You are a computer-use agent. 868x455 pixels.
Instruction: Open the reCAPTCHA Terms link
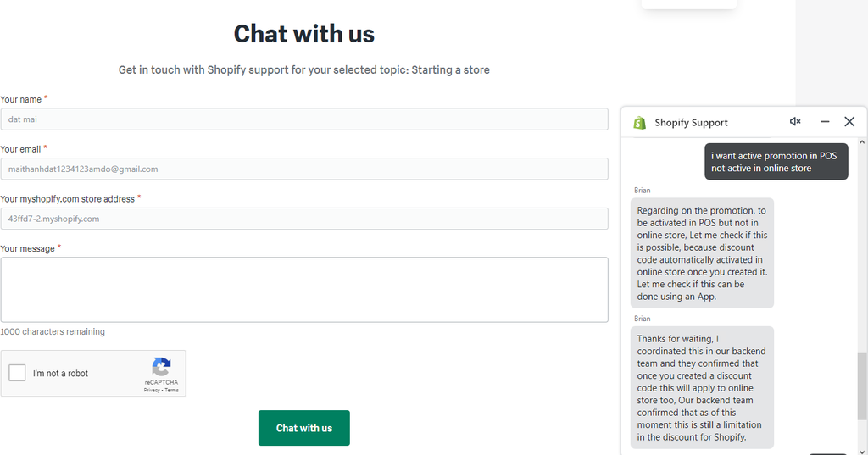coord(172,390)
